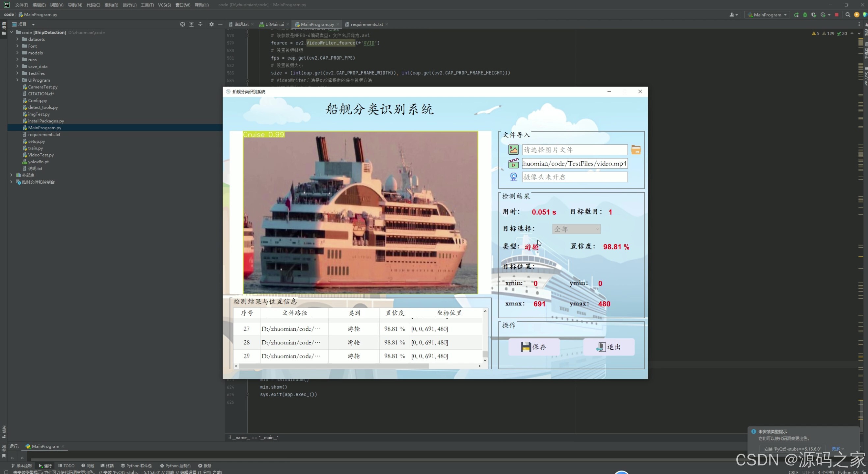Stop the running program with red square
The image size is (868, 474).
click(836, 15)
